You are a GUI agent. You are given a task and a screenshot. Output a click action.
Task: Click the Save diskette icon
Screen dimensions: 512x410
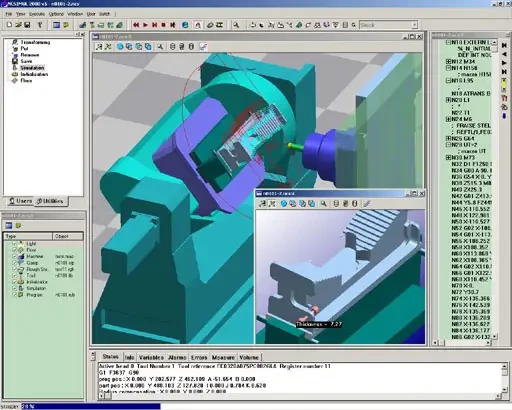click(27, 25)
